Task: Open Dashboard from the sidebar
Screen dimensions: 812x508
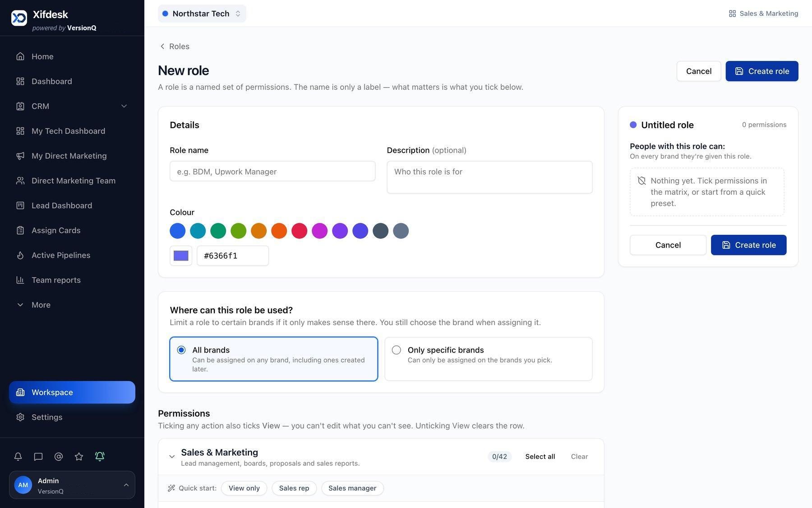Action: pos(72,81)
